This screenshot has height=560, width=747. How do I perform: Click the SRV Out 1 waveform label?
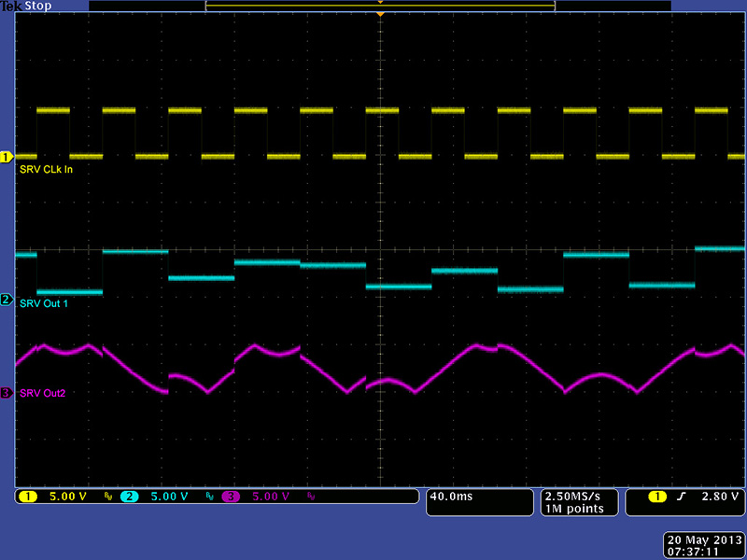44,304
